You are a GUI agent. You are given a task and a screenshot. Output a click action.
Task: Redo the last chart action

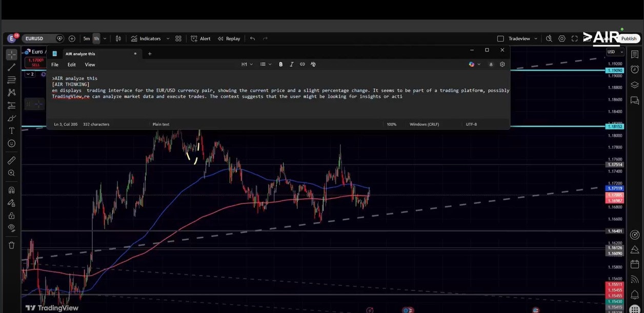coord(265,38)
